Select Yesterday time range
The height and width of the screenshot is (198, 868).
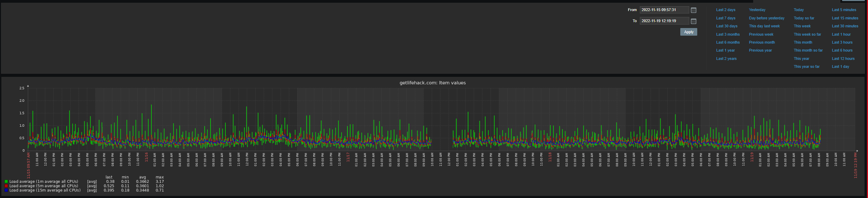click(757, 10)
